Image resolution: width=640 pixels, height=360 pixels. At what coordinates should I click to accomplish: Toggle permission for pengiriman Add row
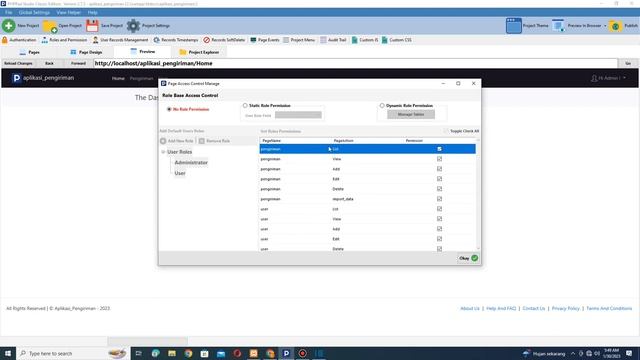(439, 169)
